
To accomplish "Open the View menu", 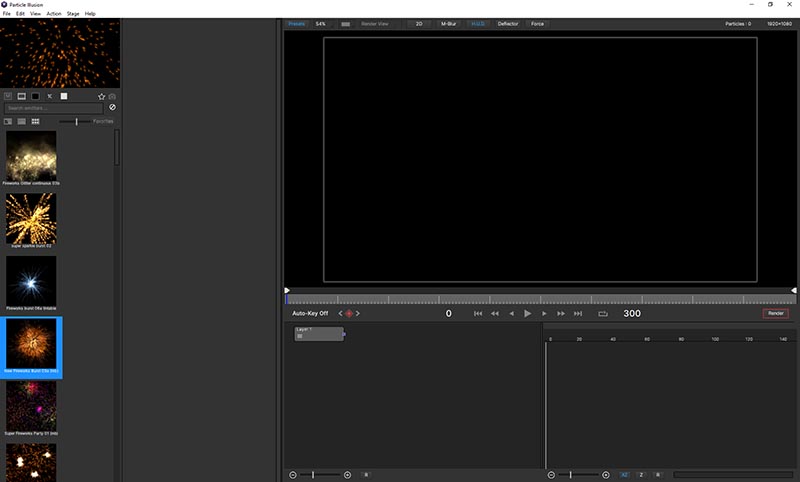I will (x=35, y=14).
